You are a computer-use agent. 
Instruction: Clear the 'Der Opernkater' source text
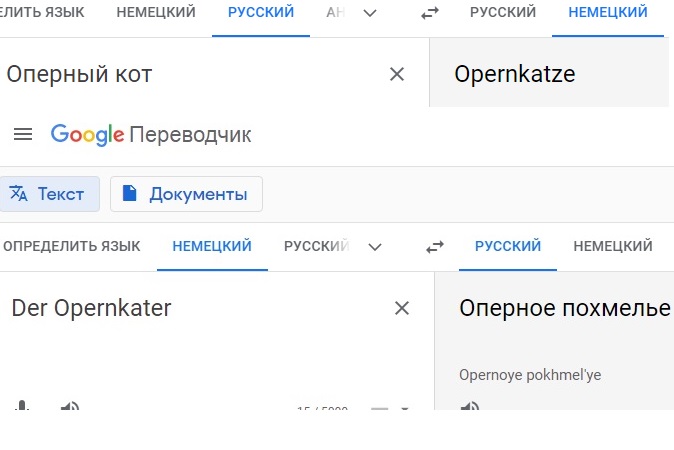coord(402,308)
